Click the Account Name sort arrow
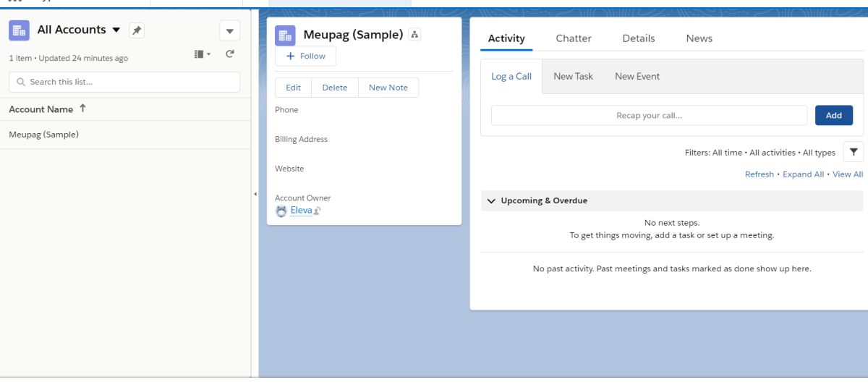The width and height of the screenshot is (868, 385). click(x=82, y=109)
